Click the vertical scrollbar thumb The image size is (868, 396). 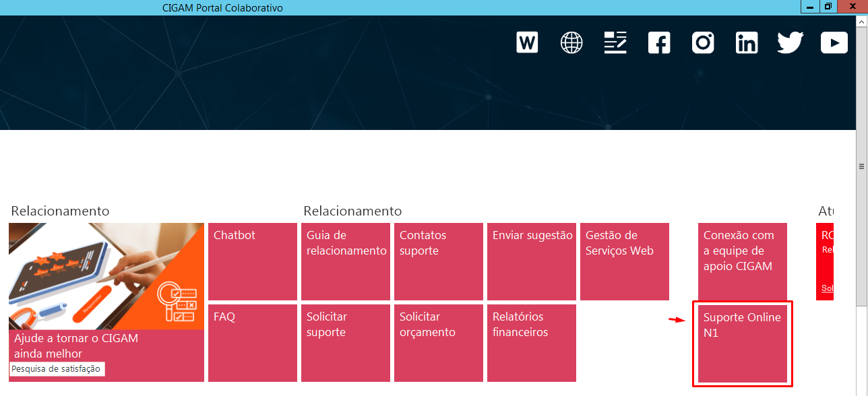point(861,166)
